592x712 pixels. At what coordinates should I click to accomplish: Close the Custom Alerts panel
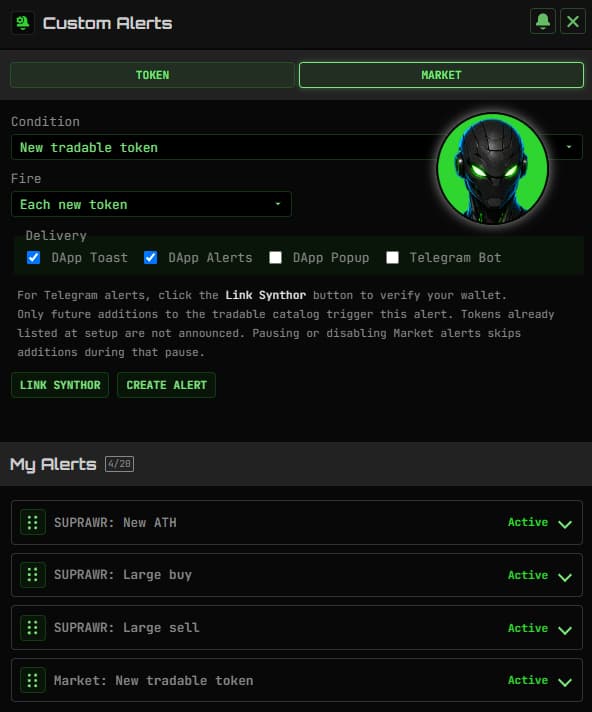572,21
